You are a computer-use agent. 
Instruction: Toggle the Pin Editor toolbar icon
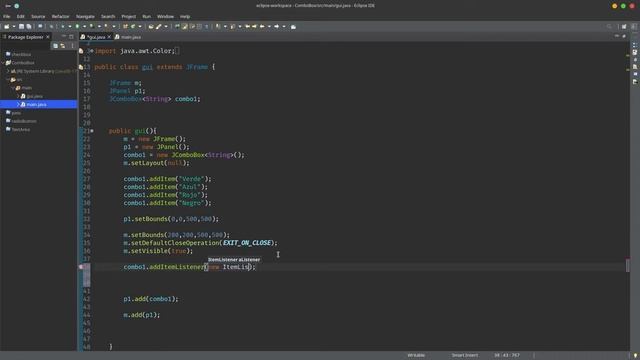coord(293,27)
